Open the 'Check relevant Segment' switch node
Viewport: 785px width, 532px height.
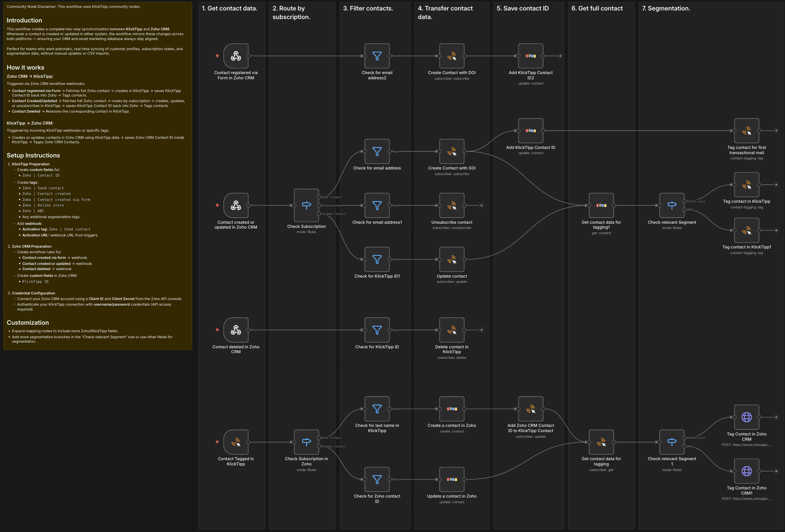672,205
